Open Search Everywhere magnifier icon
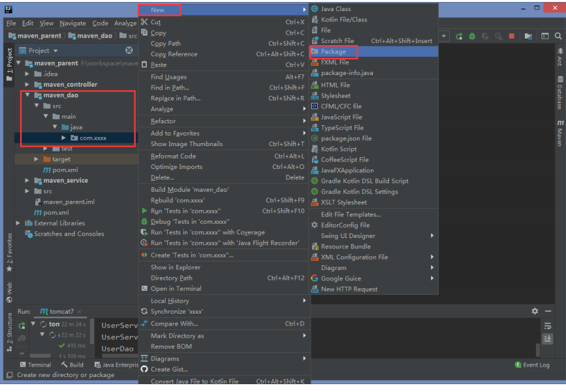Viewport: 566px width, 392px height. [558, 36]
